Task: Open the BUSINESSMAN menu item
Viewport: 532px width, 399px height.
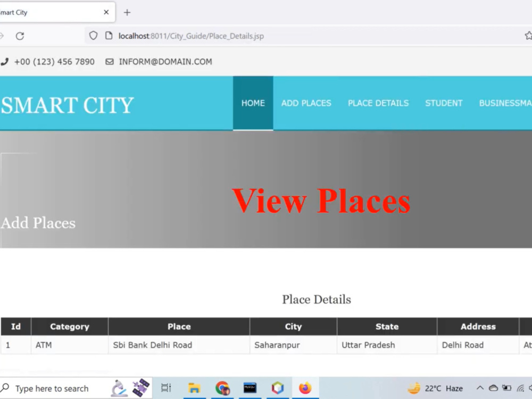Action: point(505,103)
